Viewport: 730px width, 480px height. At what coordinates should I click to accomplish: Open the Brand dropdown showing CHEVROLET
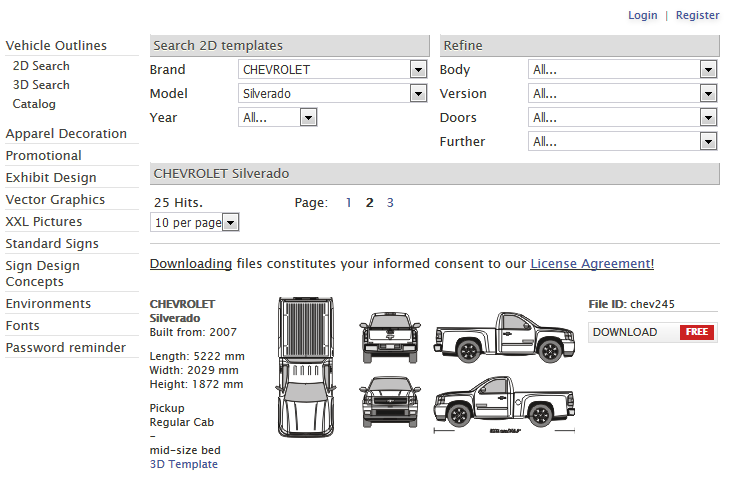coord(332,70)
